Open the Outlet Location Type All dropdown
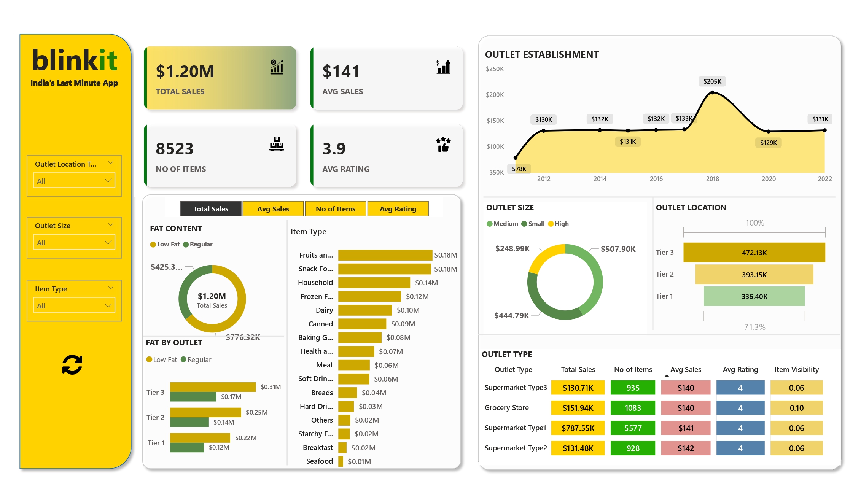Image resolution: width=861 pixels, height=504 pixels. [x=74, y=181]
